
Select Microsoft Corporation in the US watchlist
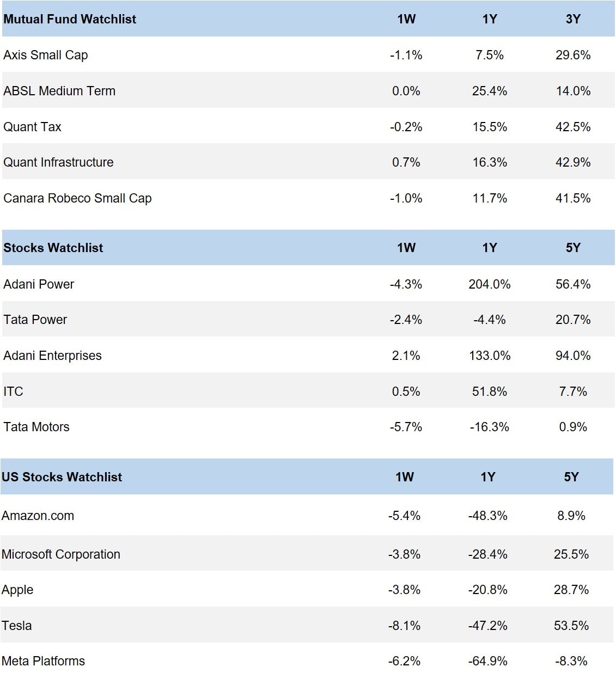pos(61,554)
